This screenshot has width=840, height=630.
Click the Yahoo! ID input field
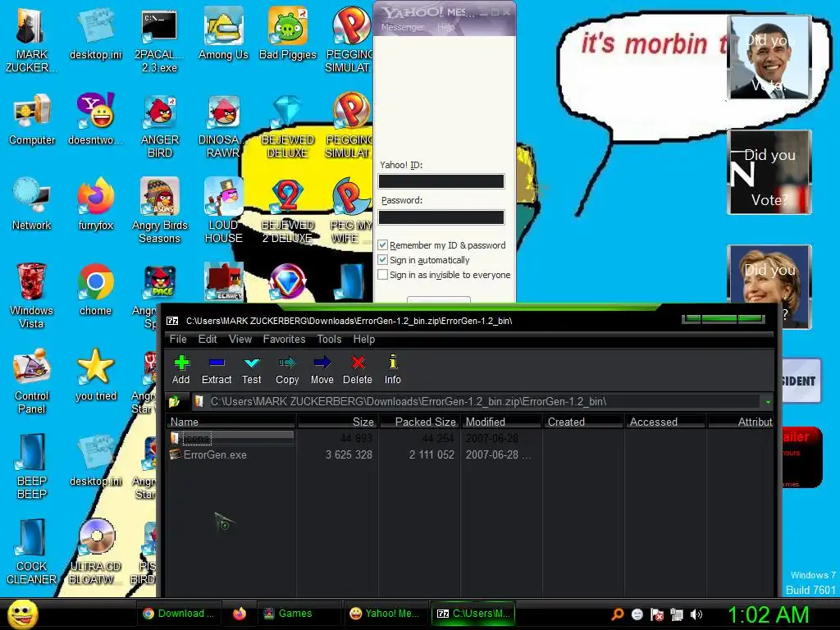pos(441,181)
